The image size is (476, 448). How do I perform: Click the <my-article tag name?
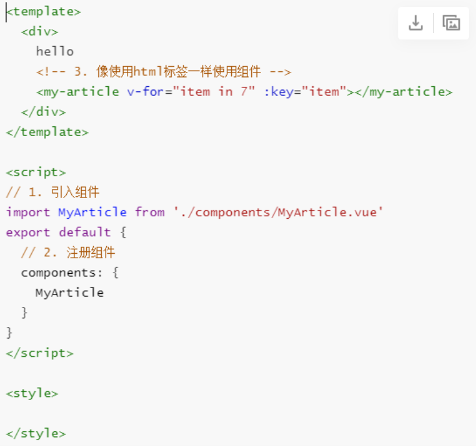(78, 92)
